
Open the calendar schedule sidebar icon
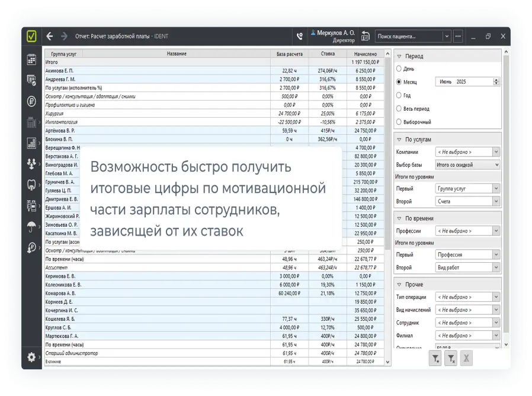pos(31,59)
